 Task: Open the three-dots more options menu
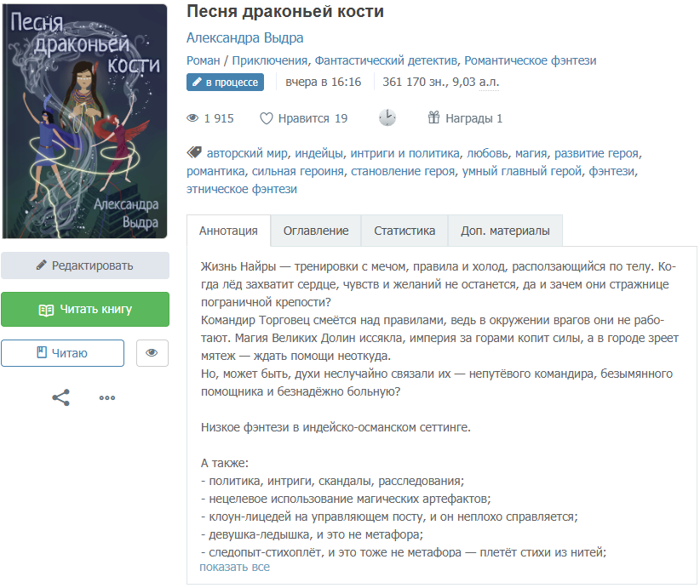pyautogui.click(x=107, y=397)
